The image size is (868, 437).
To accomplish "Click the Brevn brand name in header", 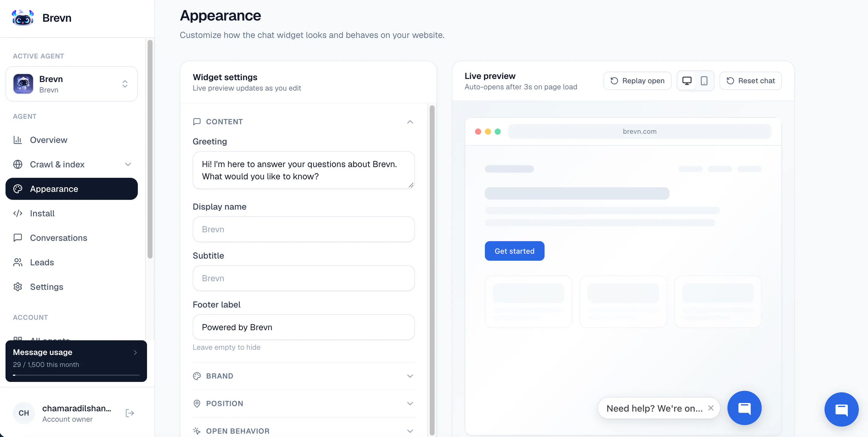I will click(57, 18).
